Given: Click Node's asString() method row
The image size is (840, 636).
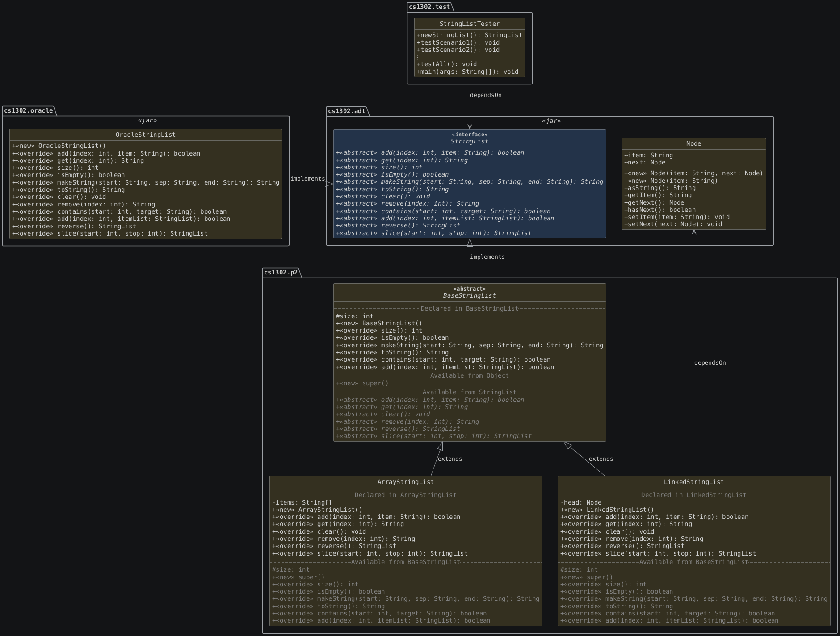Looking at the screenshot, I should tap(659, 188).
